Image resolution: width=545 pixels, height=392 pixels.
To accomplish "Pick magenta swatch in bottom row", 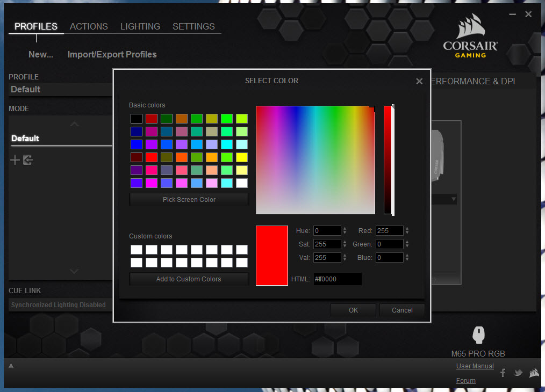I will (151, 183).
